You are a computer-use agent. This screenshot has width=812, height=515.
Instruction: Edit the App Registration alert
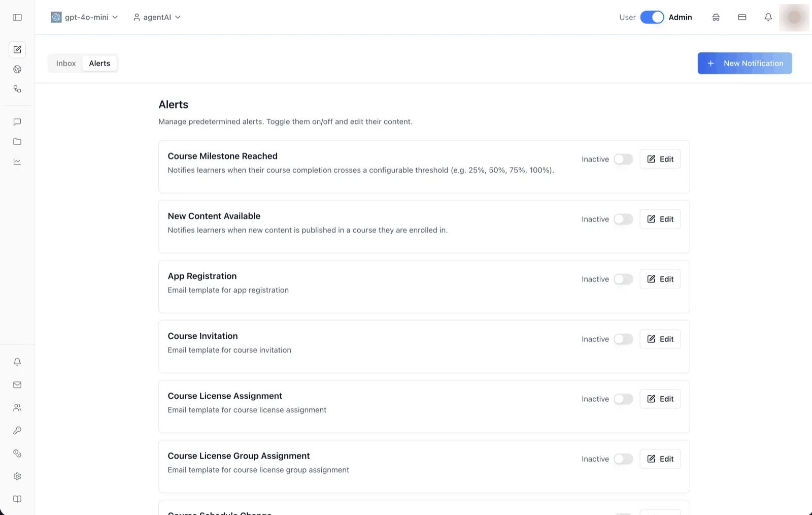(660, 279)
